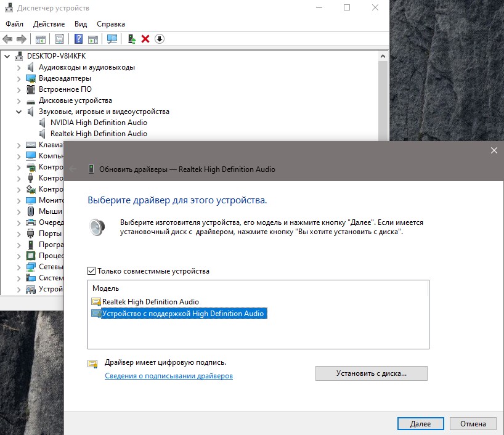Close the Update drivers dialog
504x435 pixels.
(x=494, y=150)
